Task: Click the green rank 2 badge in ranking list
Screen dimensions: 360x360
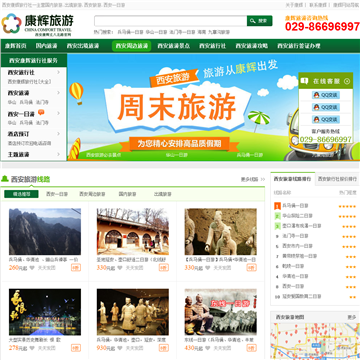Action: (x=277, y=216)
